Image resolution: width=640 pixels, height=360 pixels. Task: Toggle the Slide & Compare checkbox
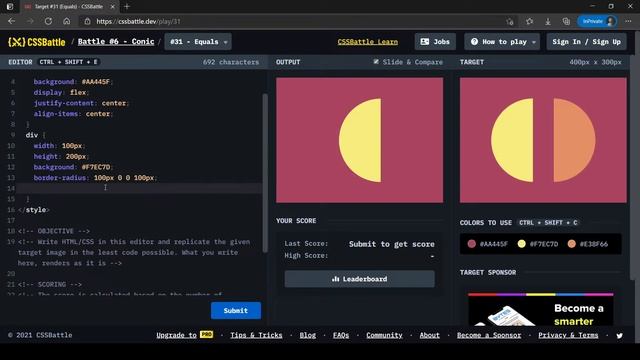(376, 62)
